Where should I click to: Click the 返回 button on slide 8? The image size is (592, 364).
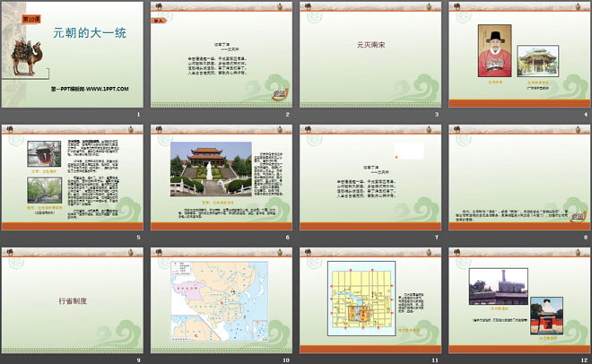click(578, 216)
